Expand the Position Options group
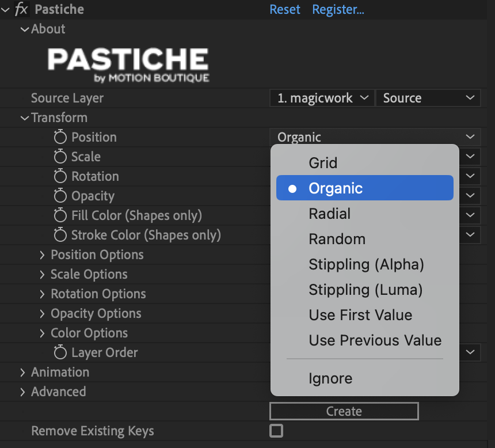 pos(42,255)
